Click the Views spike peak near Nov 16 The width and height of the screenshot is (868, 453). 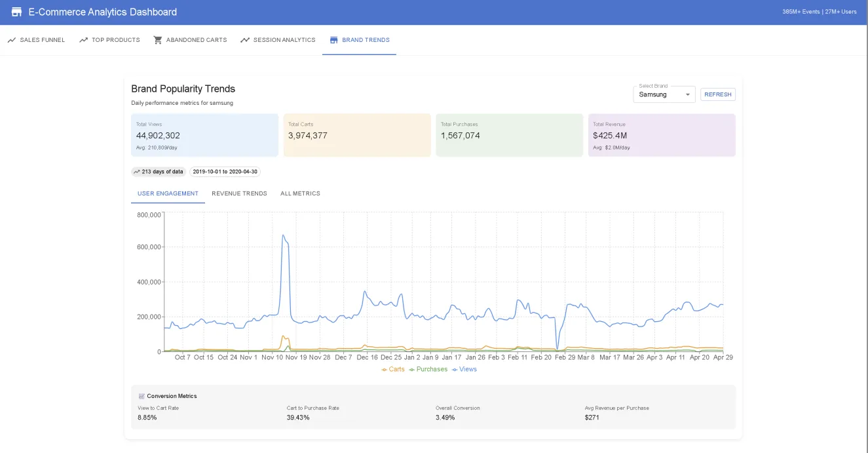[x=283, y=235]
